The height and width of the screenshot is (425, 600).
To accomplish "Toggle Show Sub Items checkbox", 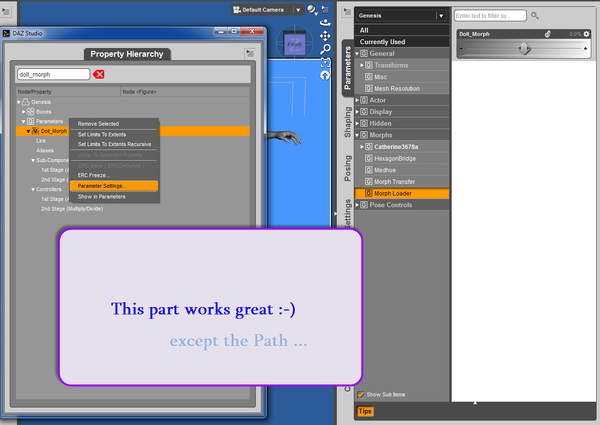I will pos(360,394).
